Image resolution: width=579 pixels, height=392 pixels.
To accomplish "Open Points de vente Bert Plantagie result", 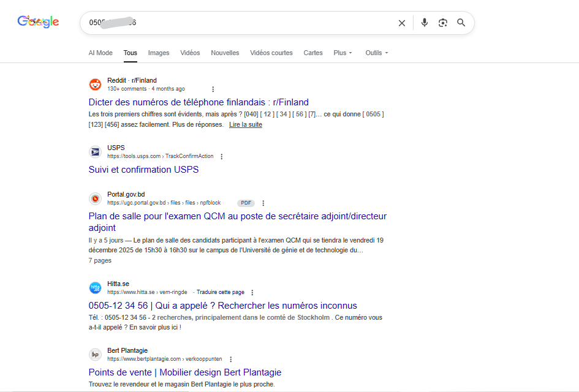I will point(184,372).
